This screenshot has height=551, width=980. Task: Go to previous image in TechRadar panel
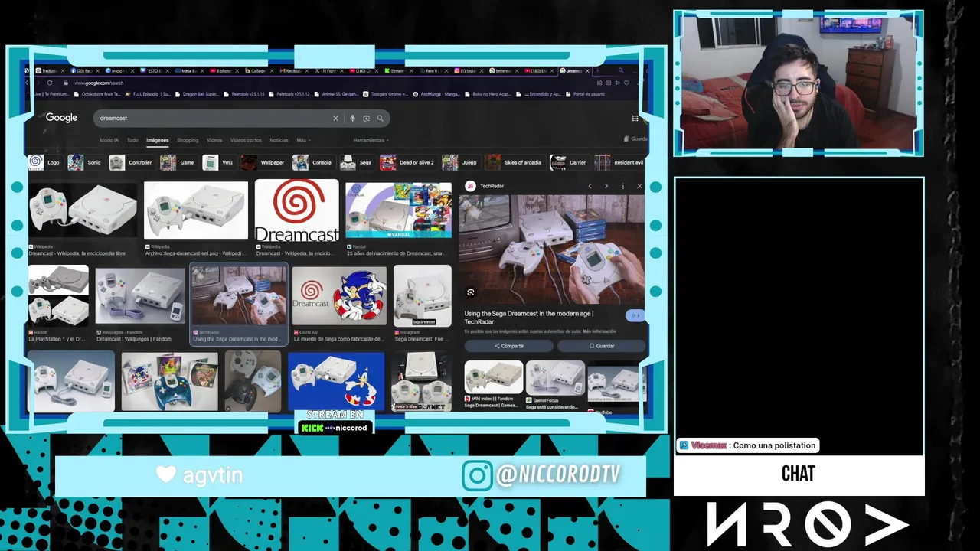click(x=590, y=186)
